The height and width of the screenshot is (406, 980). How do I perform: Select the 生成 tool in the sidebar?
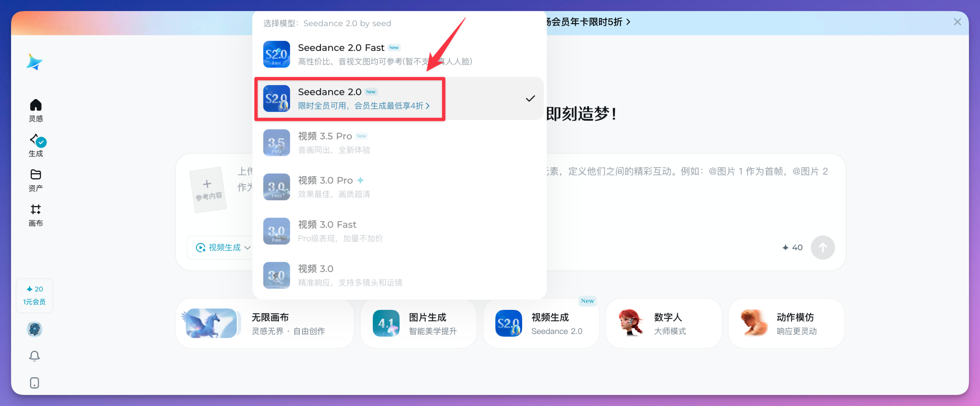[x=36, y=146]
